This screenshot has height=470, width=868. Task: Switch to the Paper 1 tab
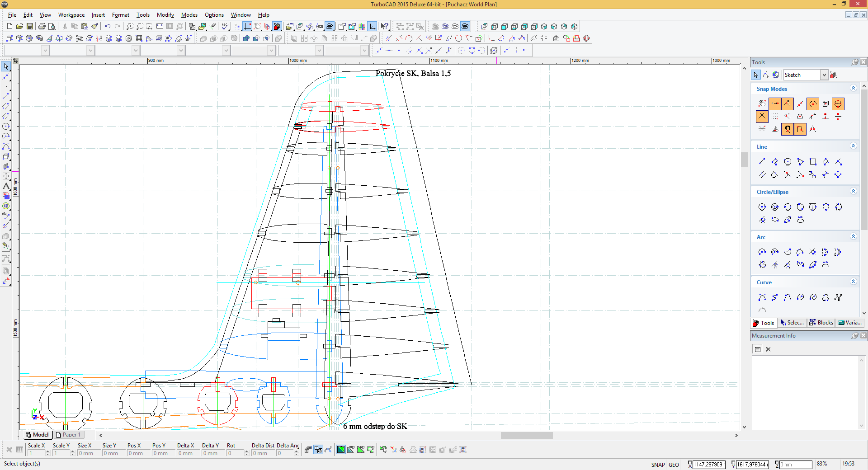tap(68, 435)
